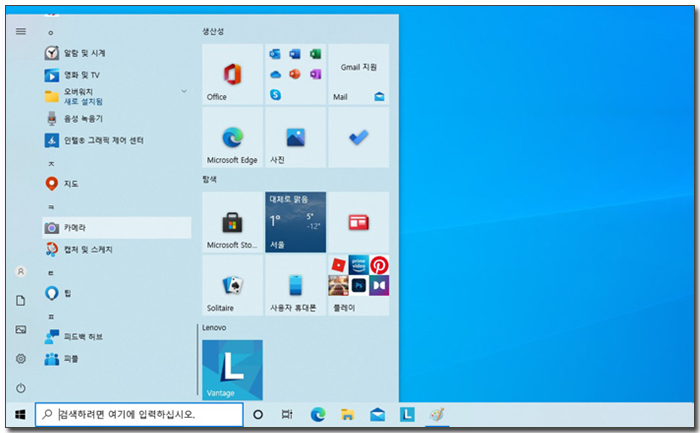Screen dimensions: 700x433
Task: Click the Windows Start button
Action: pyautogui.click(x=20, y=415)
